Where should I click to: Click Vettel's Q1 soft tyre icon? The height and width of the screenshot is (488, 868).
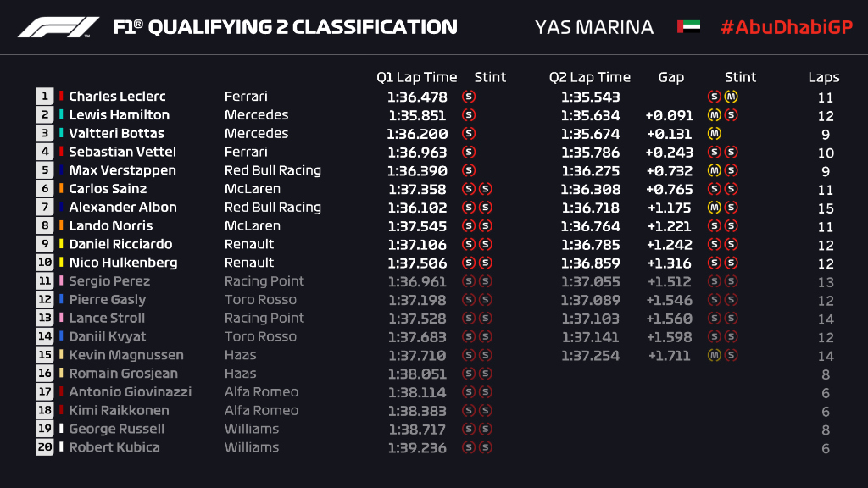469,152
